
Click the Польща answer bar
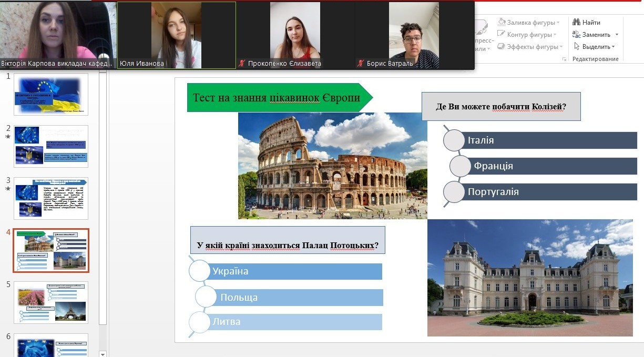(299, 297)
